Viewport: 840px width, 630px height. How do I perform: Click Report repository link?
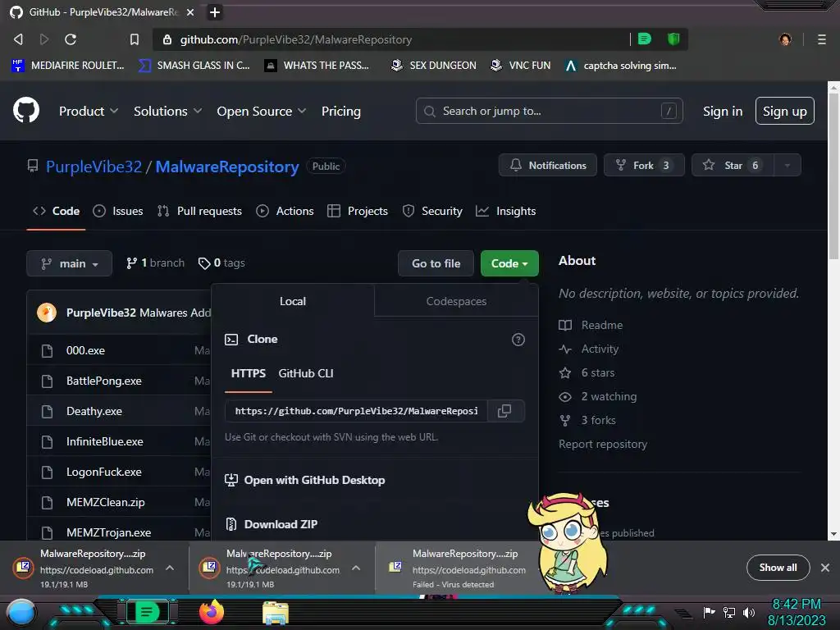(x=603, y=444)
